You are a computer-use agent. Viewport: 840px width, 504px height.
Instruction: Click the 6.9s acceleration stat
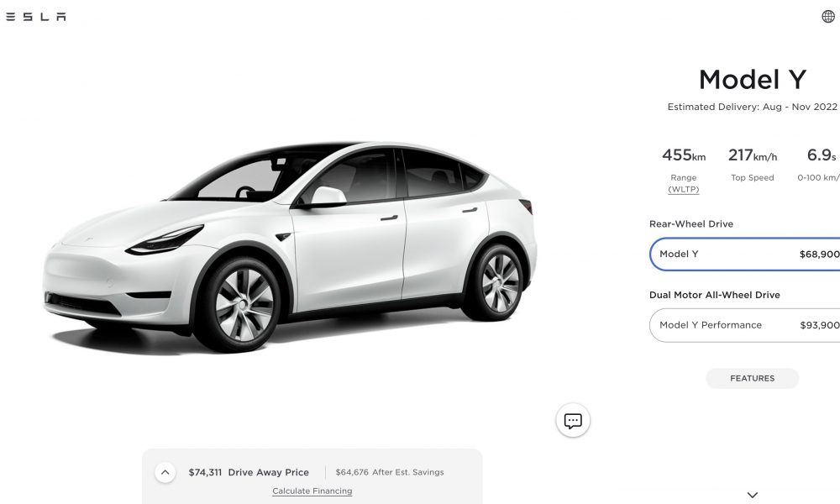pyautogui.click(x=818, y=165)
